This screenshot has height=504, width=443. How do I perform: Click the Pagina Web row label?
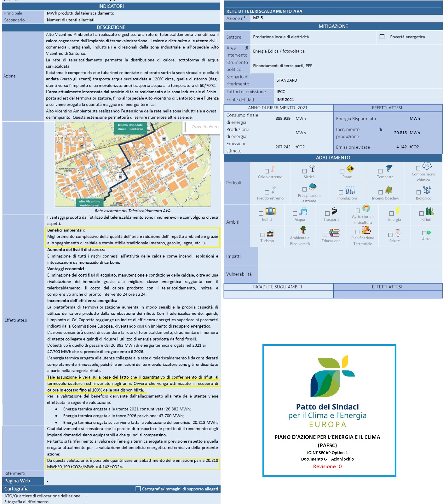tap(17, 481)
